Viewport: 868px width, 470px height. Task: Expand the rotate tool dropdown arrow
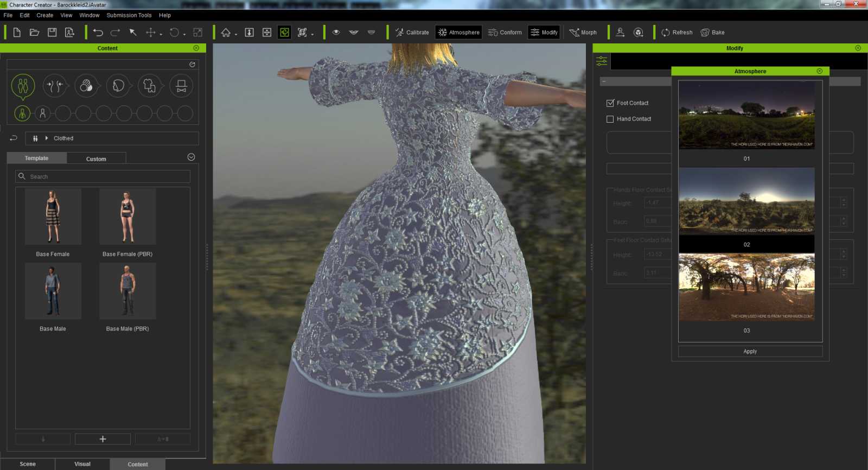point(184,34)
